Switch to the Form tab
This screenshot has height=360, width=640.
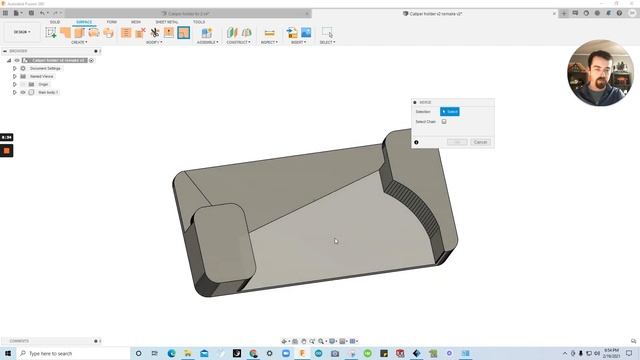(x=111, y=22)
